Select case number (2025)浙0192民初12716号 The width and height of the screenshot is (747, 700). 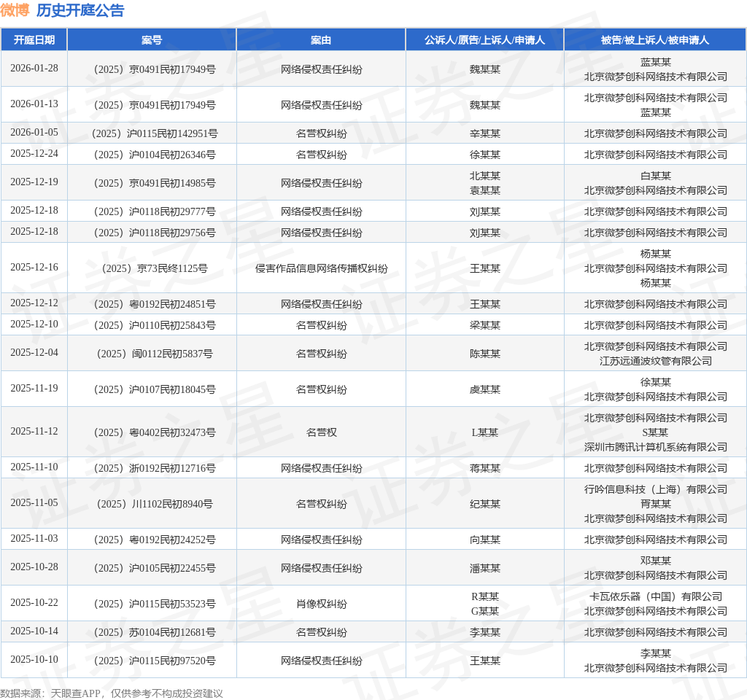pos(155,468)
